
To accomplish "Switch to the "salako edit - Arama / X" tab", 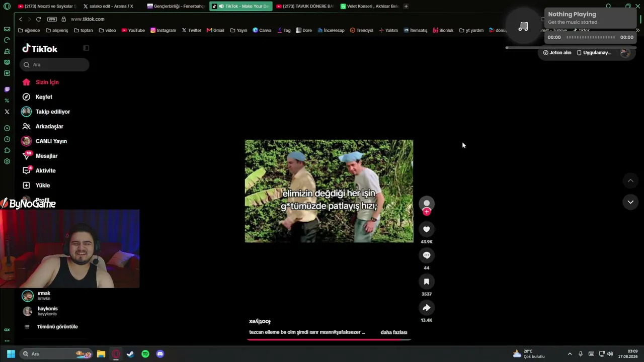I will tap(110, 6).
